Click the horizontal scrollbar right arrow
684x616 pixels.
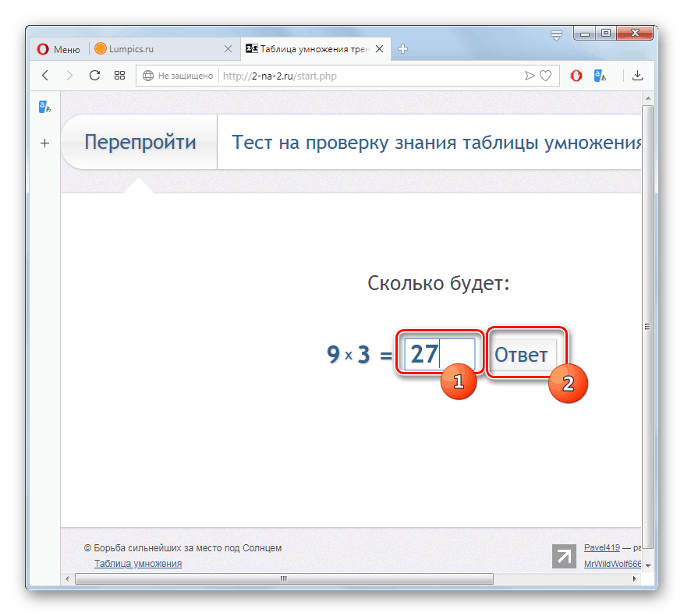tap(634, 579)
